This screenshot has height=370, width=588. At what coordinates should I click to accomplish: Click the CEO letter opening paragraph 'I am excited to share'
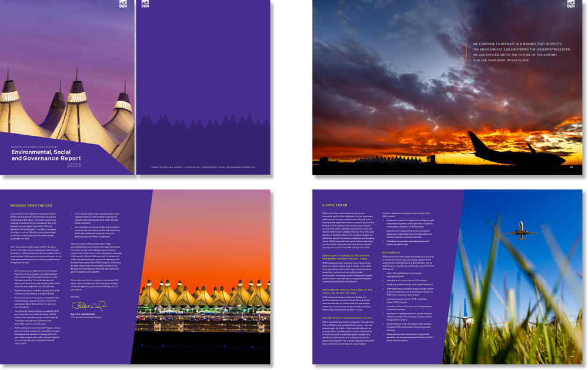35,226
